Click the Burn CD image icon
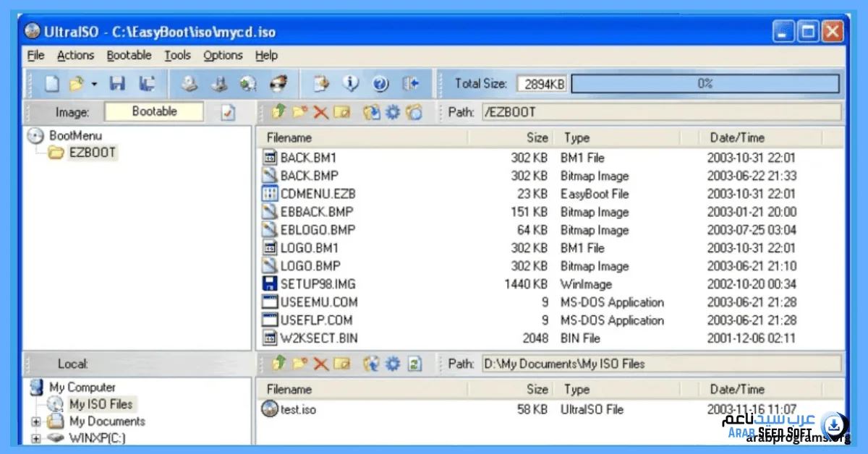 pos(278,84)
